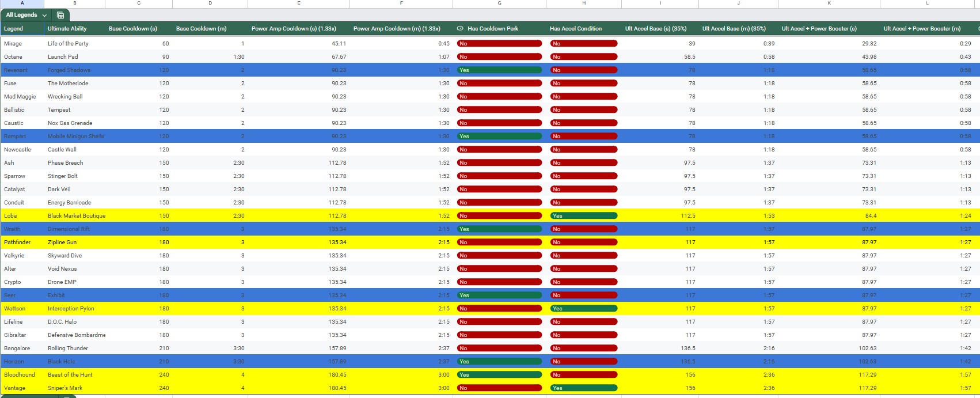The width and height of the screenshot is (980, 398).
Task: Click the 'Black Market Boutique' cell
Action: click(x=75, y=215)
